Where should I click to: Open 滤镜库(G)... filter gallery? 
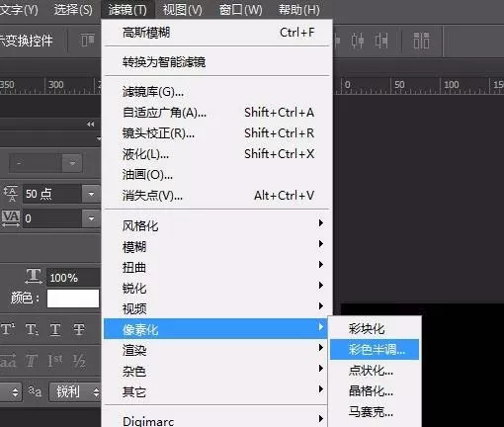pos(217,92)
